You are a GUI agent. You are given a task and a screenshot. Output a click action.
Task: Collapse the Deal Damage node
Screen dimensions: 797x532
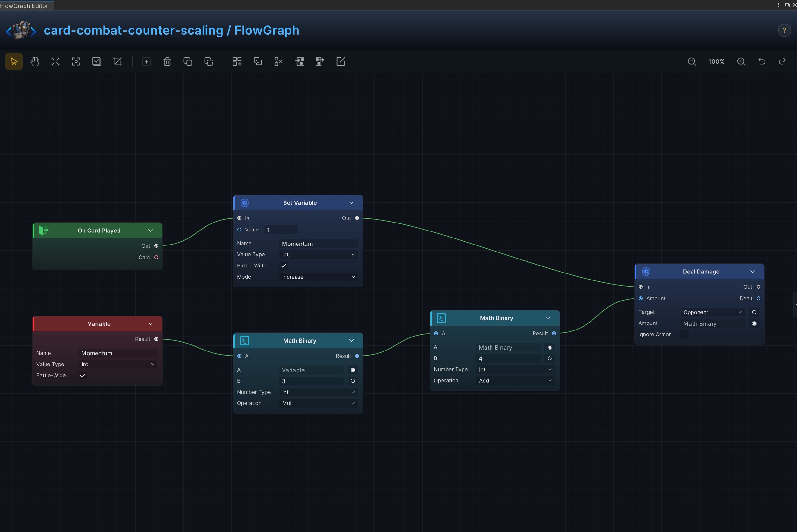pyautogui.click(x=752, y=272)
